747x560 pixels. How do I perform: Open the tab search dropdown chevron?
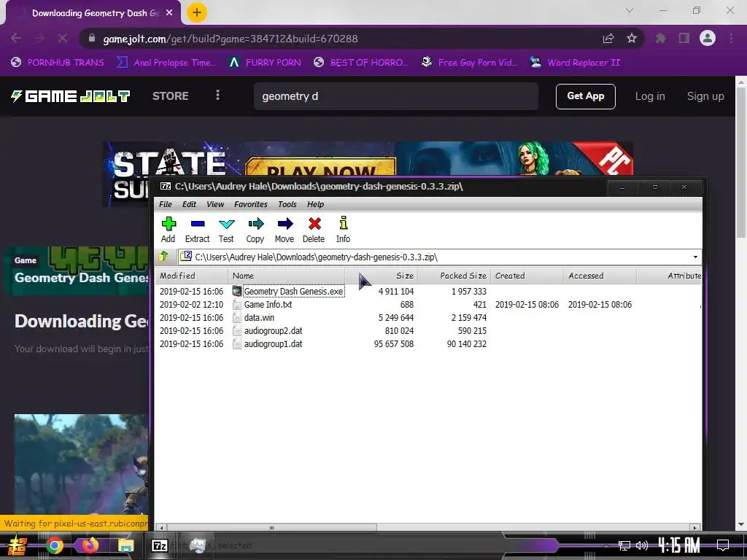click(x=630, y=10)
